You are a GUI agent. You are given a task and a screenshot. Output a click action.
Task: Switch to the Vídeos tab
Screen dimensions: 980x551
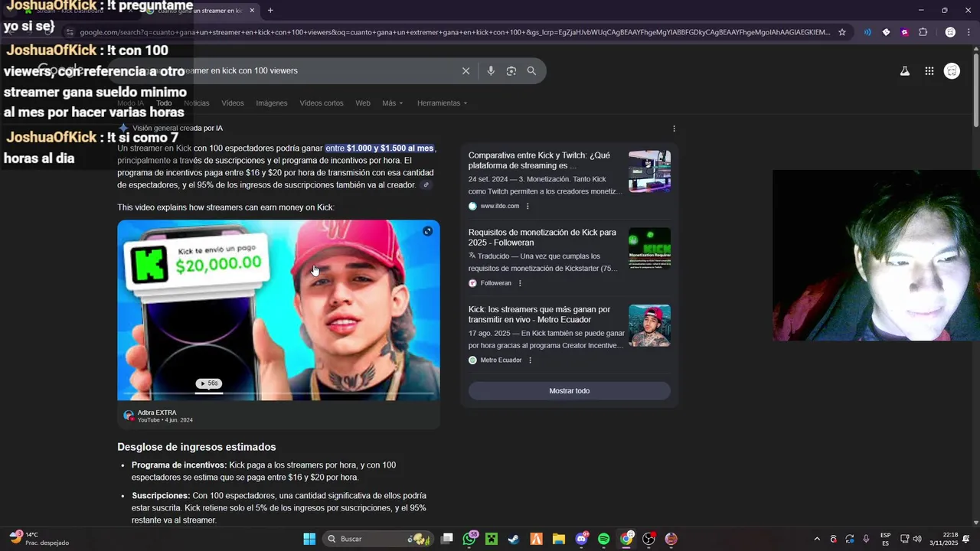233,103
